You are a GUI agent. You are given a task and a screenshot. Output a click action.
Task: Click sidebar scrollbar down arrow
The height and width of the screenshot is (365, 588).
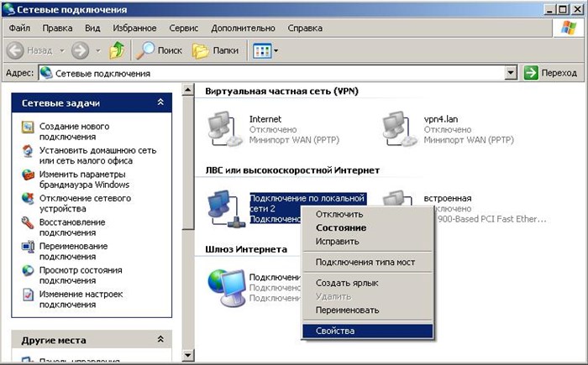[187, 354]
